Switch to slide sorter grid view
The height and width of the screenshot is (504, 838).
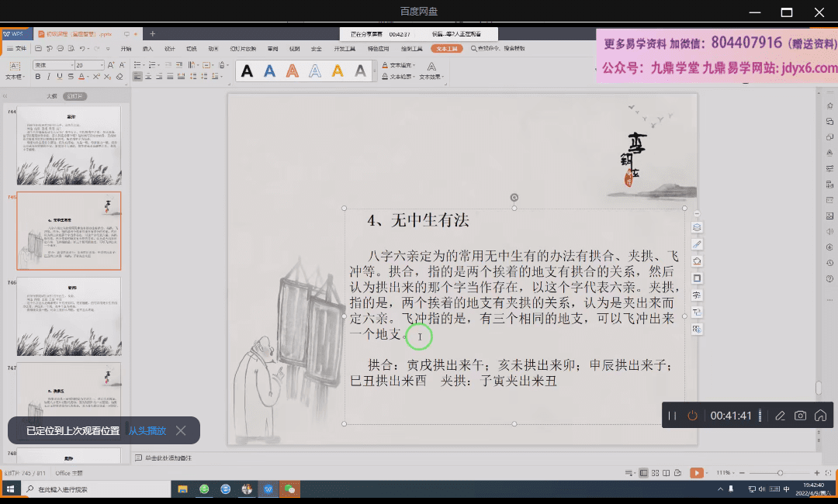[x=656, y=473]
